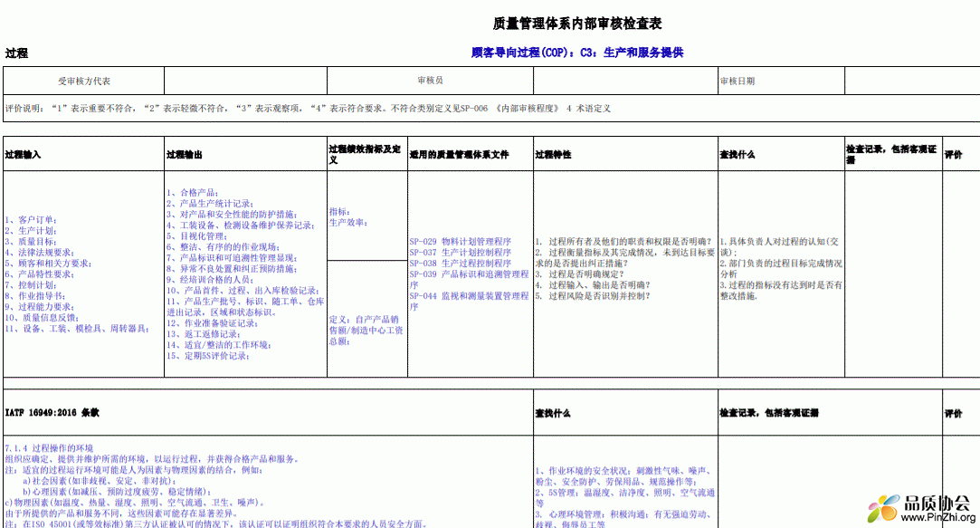Select the 1、作业环境的安全状况 check item

click(623, 476)
